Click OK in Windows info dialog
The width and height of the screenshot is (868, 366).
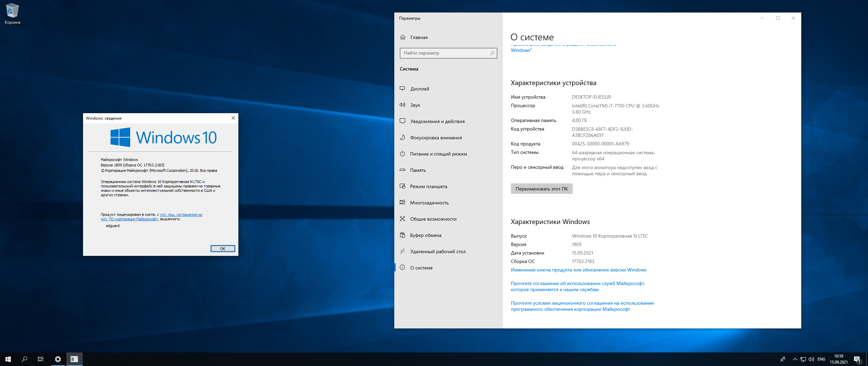(222, 248)
